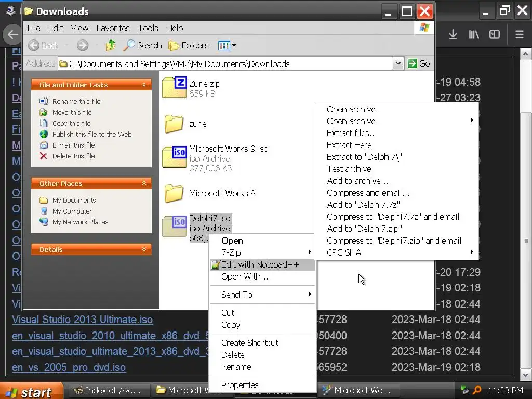The height and width of the screenshot is (399, 532).
Task: Click the Back navigation arrow in Explorer
Action: [x=34, y=45]
